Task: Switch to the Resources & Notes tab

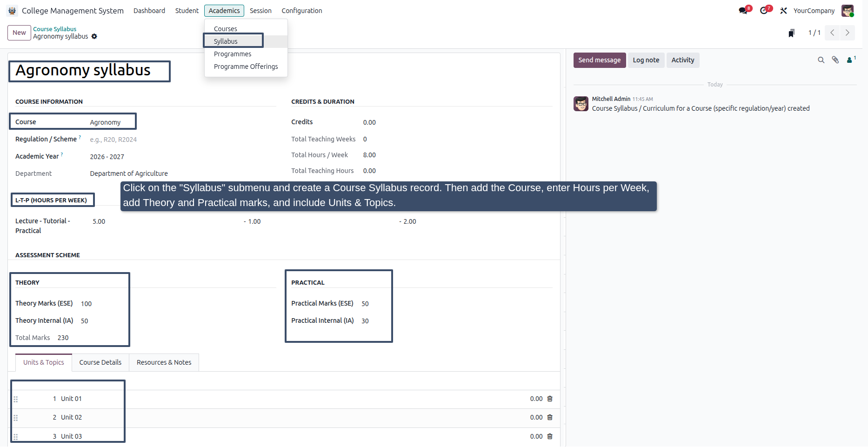Action: coord(164,362)
